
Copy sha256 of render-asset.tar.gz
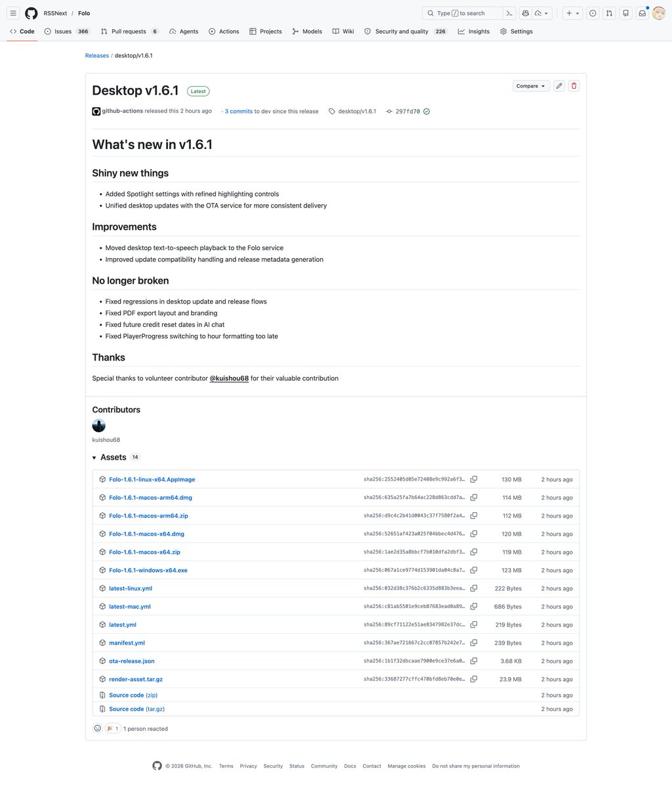pyautogui.click(x=474, y=680)
